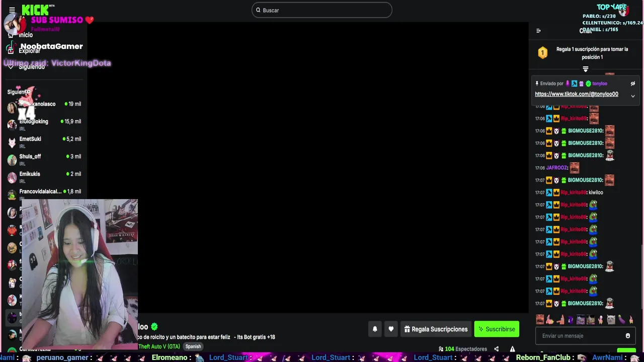Open the Theft Auto V (GTA) category link
Viewport: 644px width, 362px height.
pyautogui.click(x=159, y=347)
